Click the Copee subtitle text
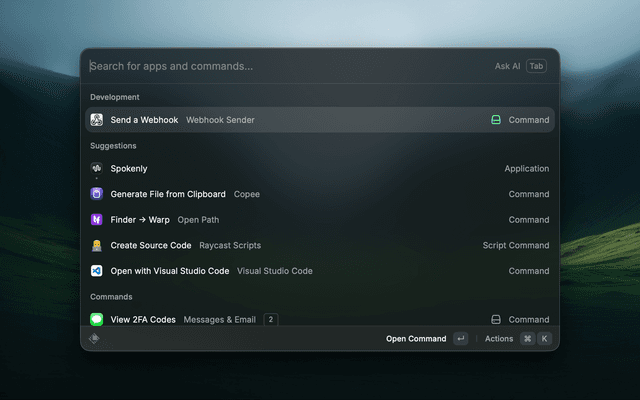The image size is (640, 400). pyautogui.click(x=247, y=194)
